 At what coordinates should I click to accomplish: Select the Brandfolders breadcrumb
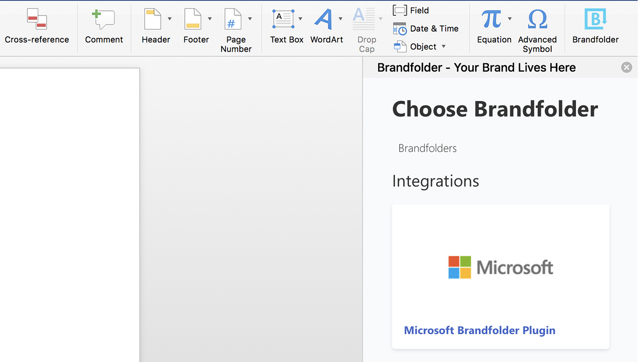pos(428,148)
